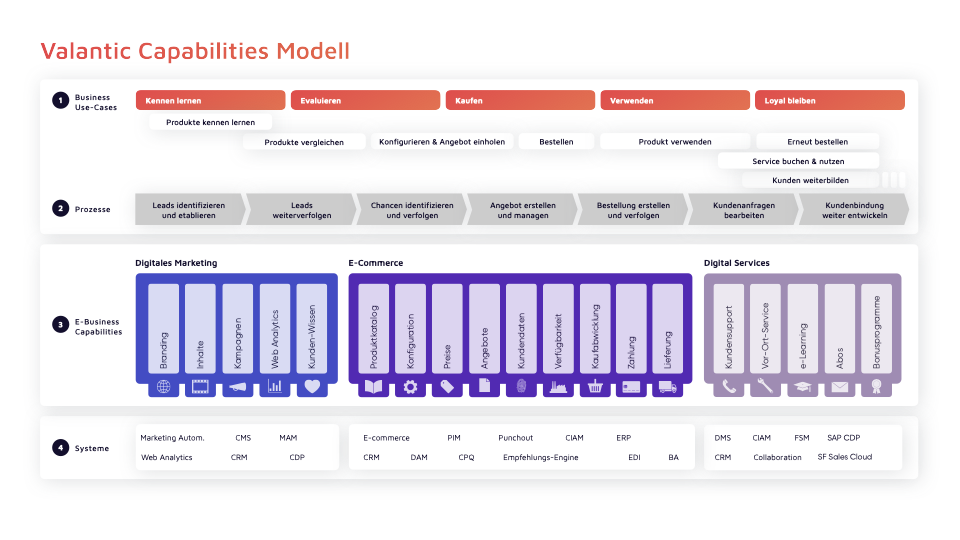Click the heart icon under Kunden-Wissen
Viewport: 960px width, 540px height.
[x=312, y=386]
